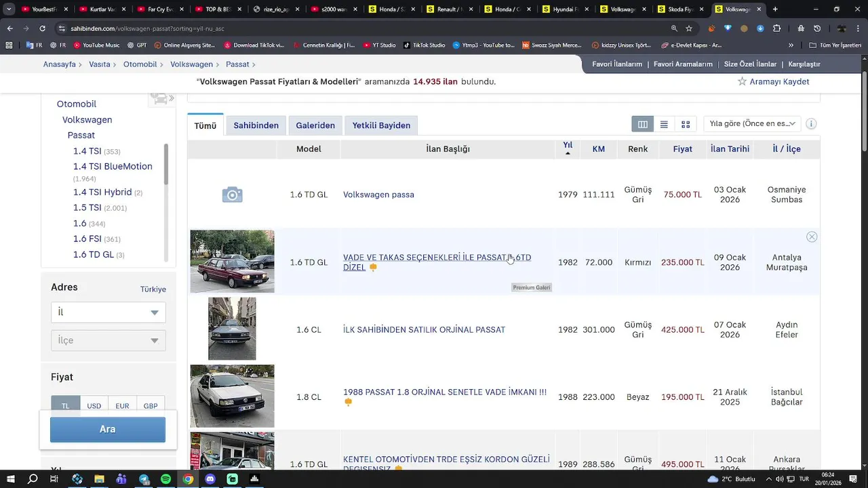Click Türkiye link in Adres section

click(153, 289)
